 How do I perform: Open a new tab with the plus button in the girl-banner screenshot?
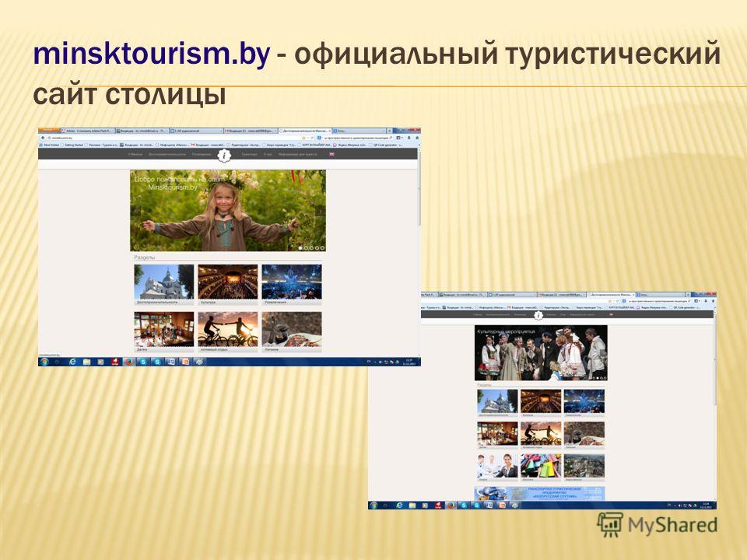[389, 131]
